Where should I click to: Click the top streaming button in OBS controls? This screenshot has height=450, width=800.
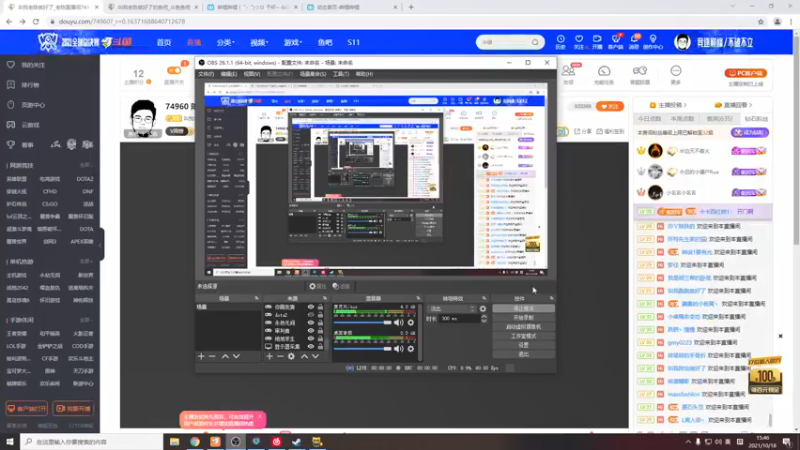pos(523,309)
